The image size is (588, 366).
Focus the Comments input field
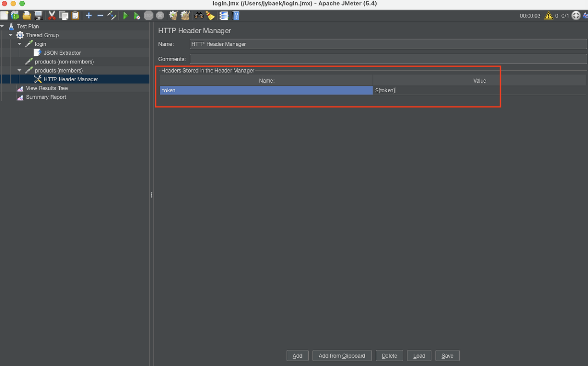pos(388,59)
